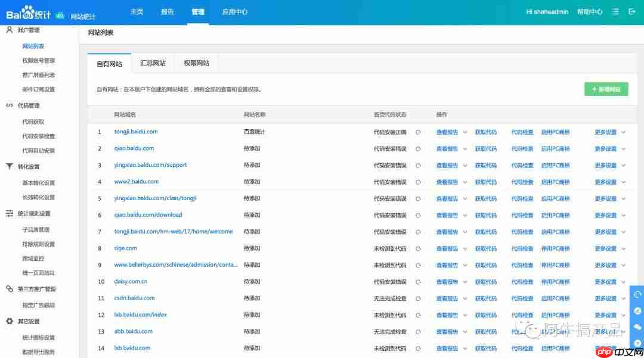Open 子目录管理 in the sidebar
This screenshot has width=644, height=358.
[x=36, y=230]
